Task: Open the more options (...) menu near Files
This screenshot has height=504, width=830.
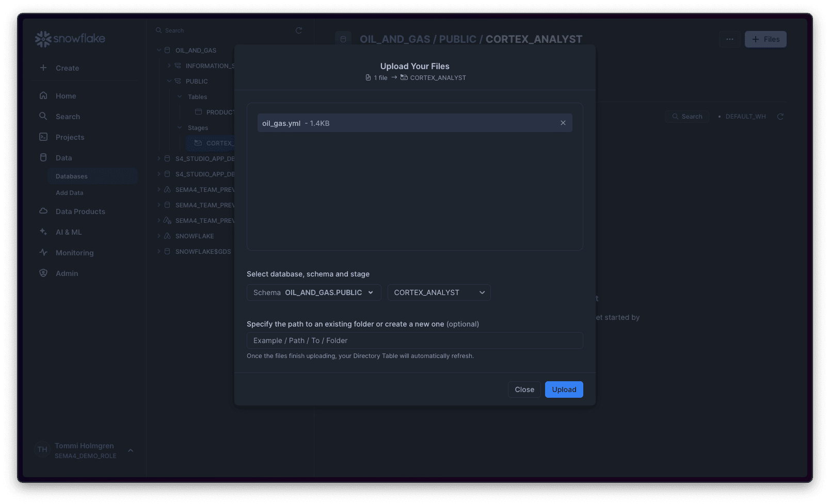Action: point(729,39)
